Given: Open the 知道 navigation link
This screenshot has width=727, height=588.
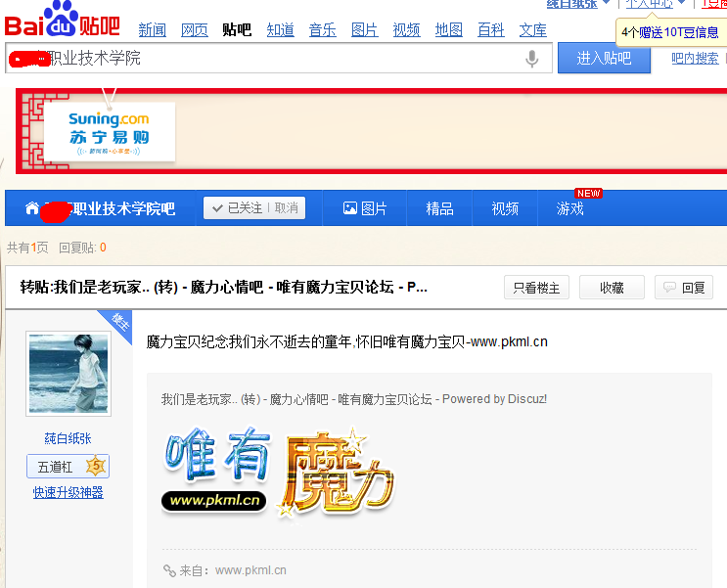Looking at the screenshot, I should pyautogui.click(x=280, y=30).
